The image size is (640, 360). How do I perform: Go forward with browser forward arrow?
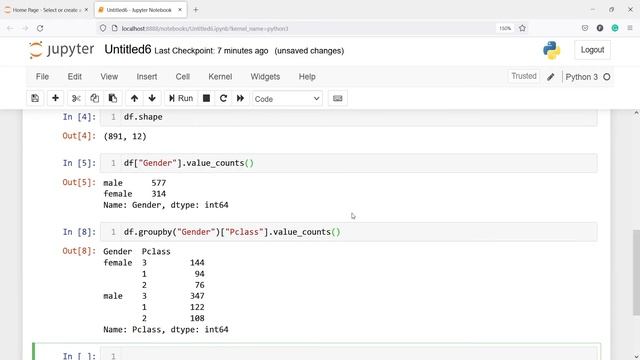click(x=25, y=28)
